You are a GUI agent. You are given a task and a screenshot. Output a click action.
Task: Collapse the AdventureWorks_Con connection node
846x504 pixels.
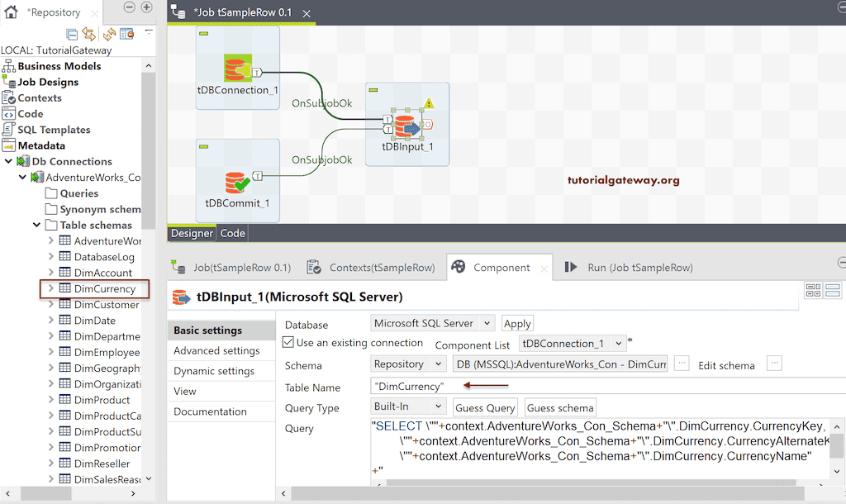(22, 177)
